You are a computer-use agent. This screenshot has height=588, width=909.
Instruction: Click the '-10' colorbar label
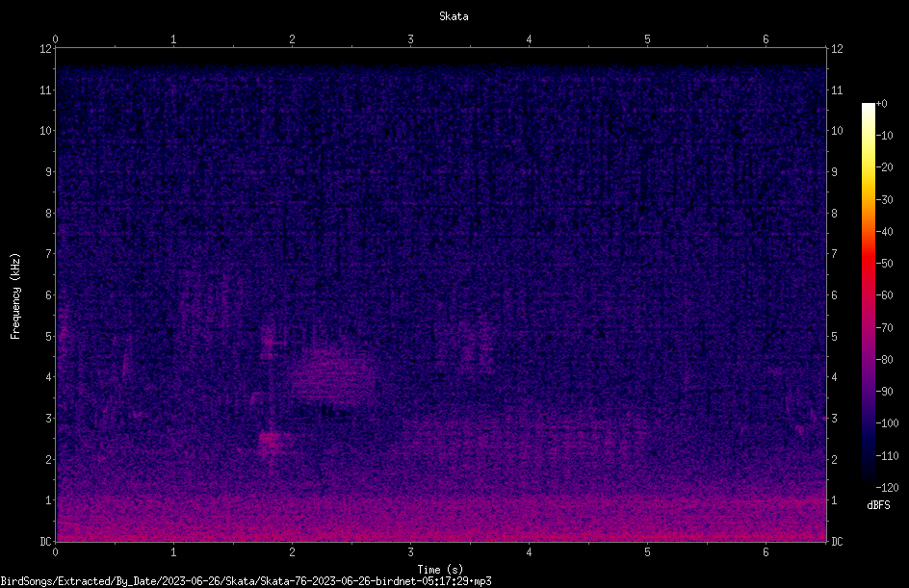[x=884, y=136]
